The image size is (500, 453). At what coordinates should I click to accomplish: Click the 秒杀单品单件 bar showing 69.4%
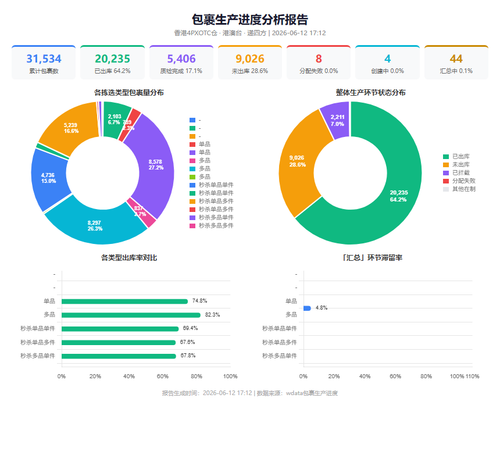(x=120, y=329)
